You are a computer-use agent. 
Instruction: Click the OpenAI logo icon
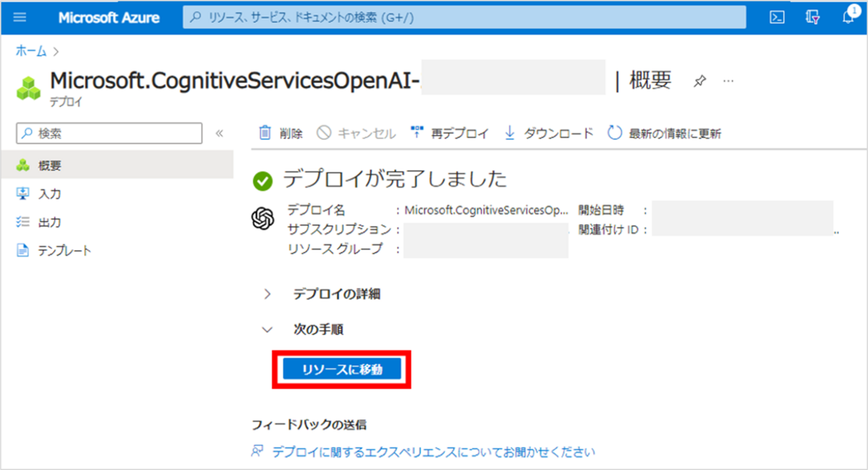point(263,218)
